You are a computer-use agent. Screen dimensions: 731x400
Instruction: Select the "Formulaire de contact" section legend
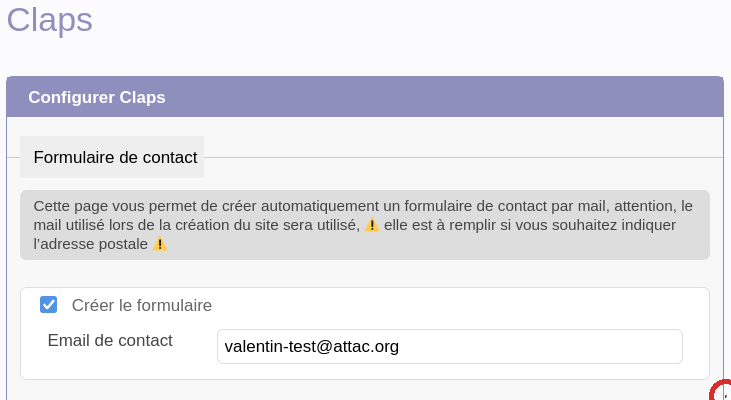pos(115,157)
